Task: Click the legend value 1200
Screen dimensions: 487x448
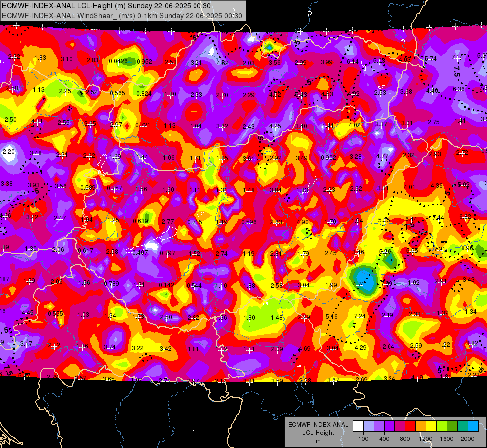Action: [x=425, y=439]
